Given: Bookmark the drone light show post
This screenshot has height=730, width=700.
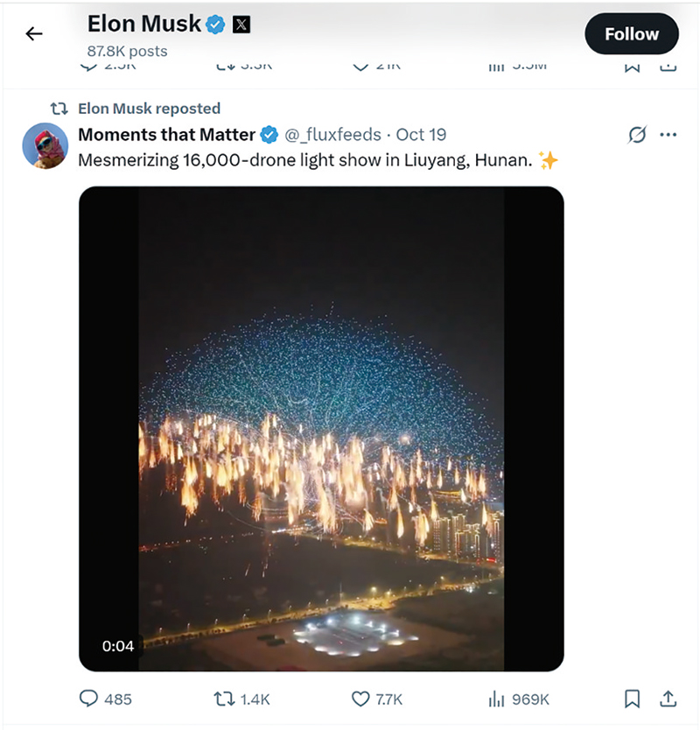Looking at the screenshot, I should pyautogui.click(x=632, y=698).
